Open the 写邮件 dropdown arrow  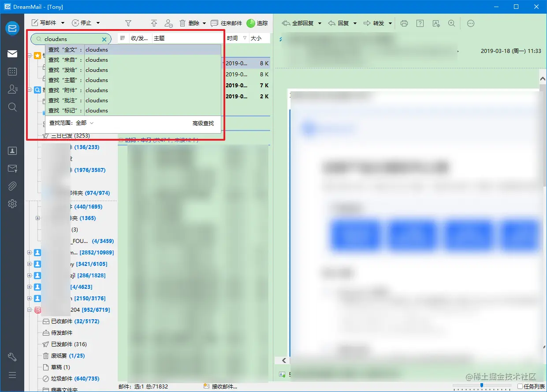[63, 23]
